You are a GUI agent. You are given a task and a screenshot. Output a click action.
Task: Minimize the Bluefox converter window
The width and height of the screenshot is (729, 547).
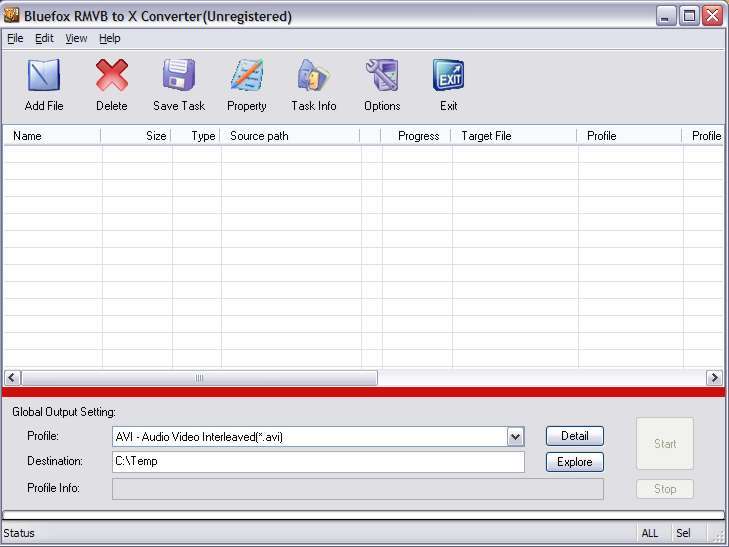coord(666,16)
